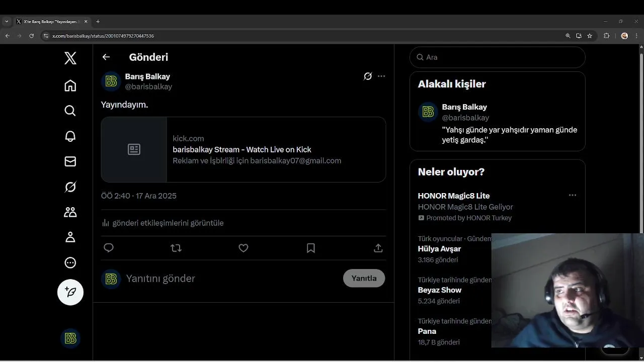Viewport: 644px width, 362px height.
Task: Click the install app icon in address bar
Action: 579,36
